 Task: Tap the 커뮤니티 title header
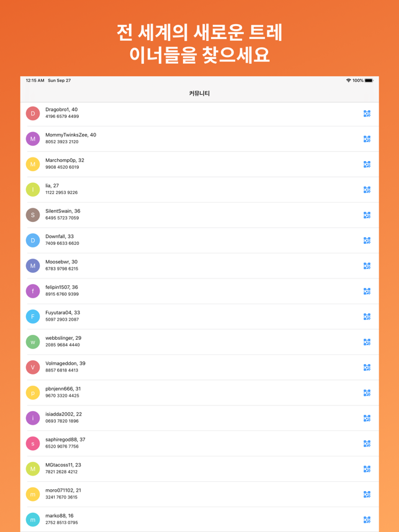[x=199, y=93]
